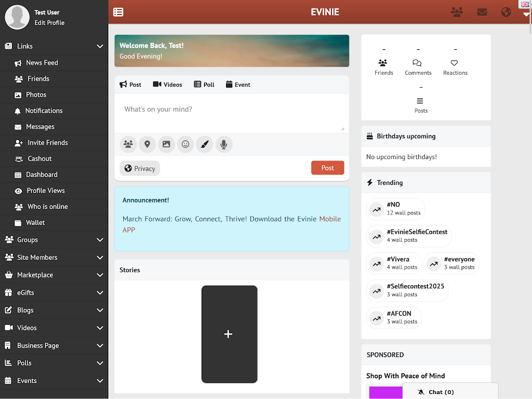Screen dimensions: 532x399
Task: Expand the Blogs section
Action: click(54, 310)
